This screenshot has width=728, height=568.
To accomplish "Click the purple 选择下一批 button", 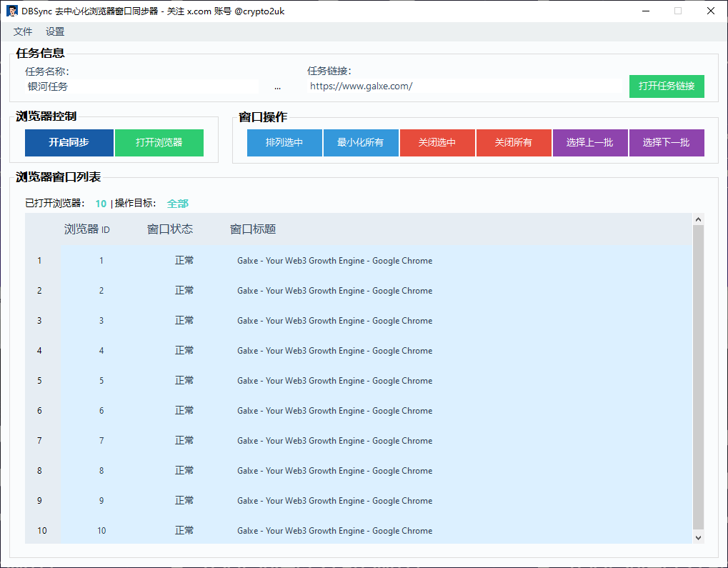I will [x=667, y=143].
